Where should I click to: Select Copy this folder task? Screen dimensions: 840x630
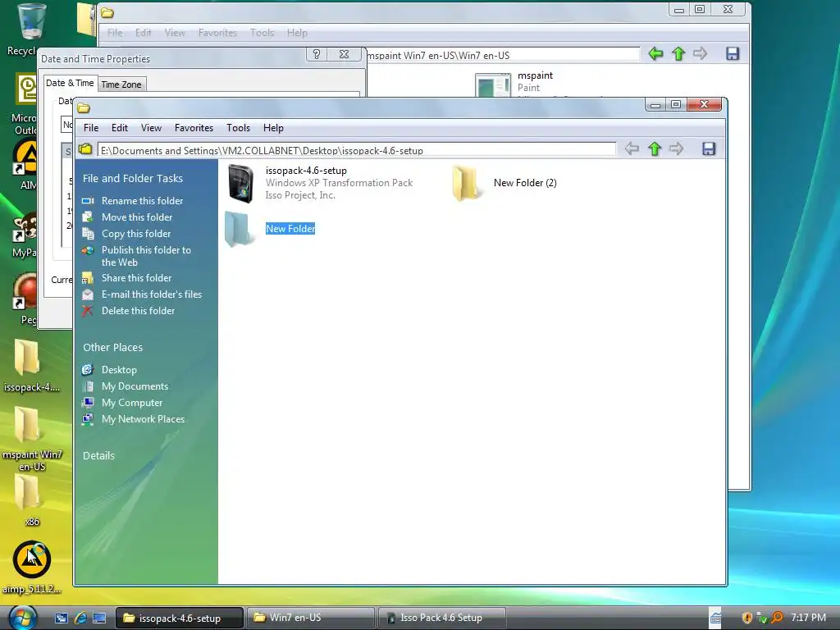136,234
